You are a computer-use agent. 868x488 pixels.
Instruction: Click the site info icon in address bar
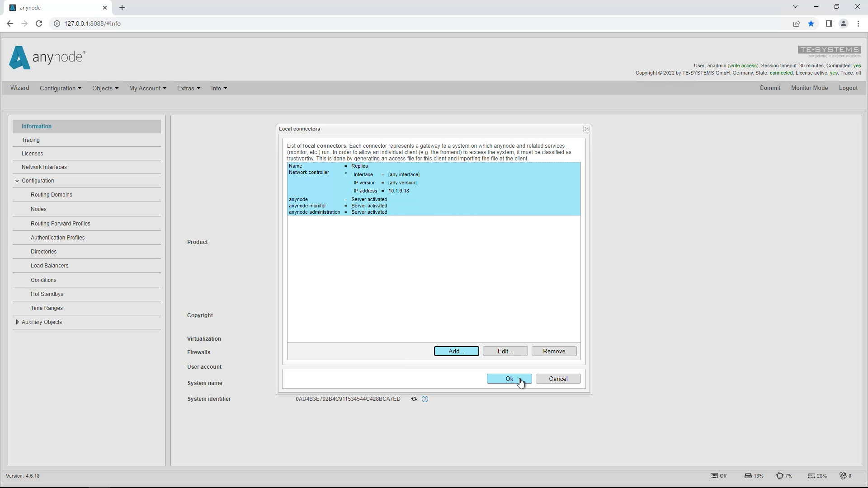(57, 23)
